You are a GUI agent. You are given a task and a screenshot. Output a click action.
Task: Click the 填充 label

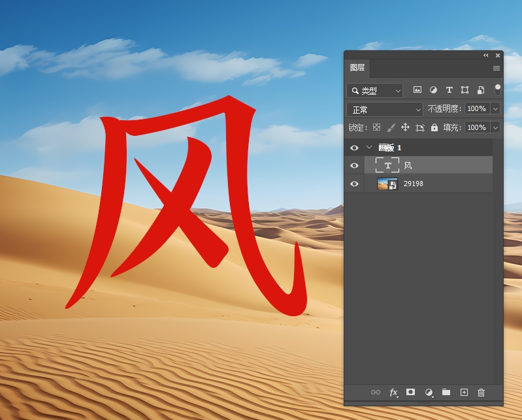tap(451, 128)
